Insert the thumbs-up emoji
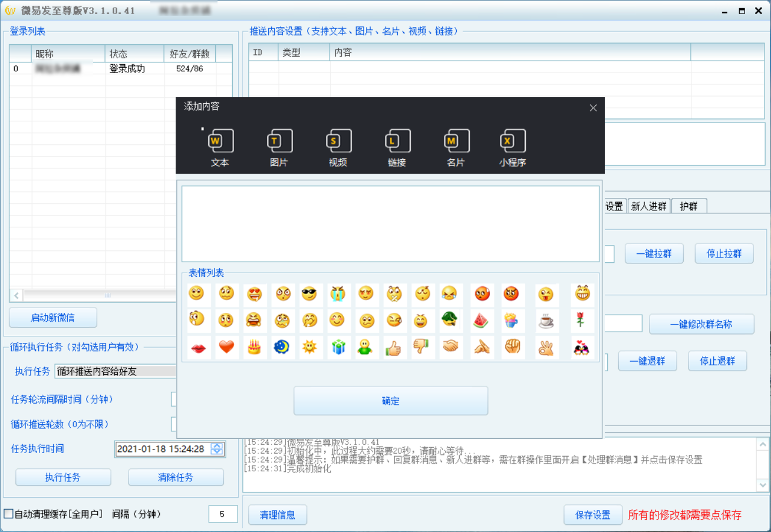Image resolution: width=771 pixels, height=532 pixels. [393, 348]
